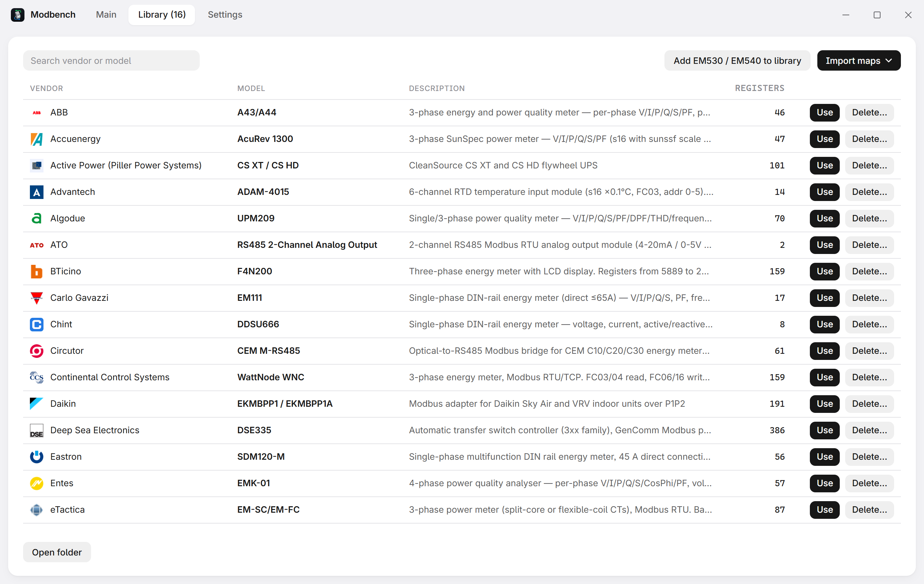Click the ABB vendor logo
Viewport: 924px width, 584px height.
[x=36, y=112]
